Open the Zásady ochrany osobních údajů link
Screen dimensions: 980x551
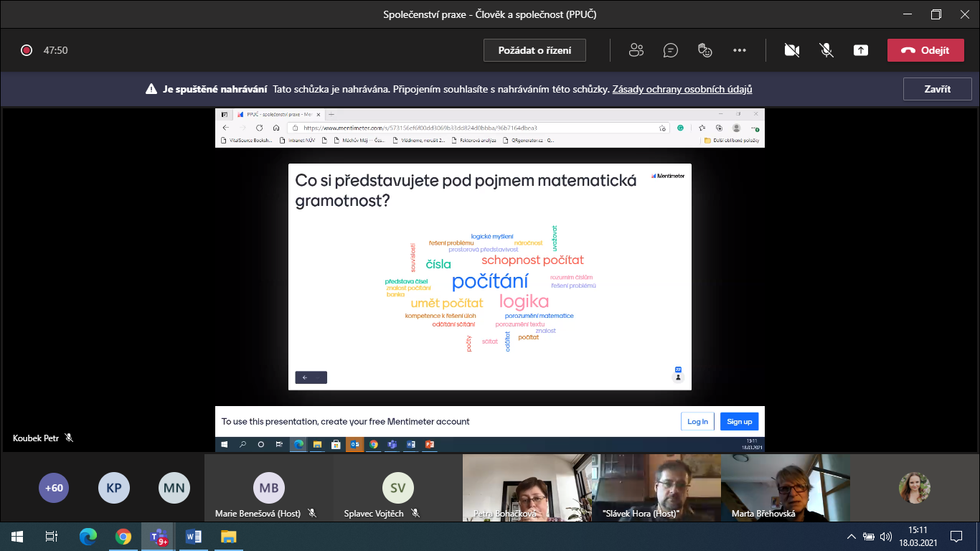(x=682, y=90)
